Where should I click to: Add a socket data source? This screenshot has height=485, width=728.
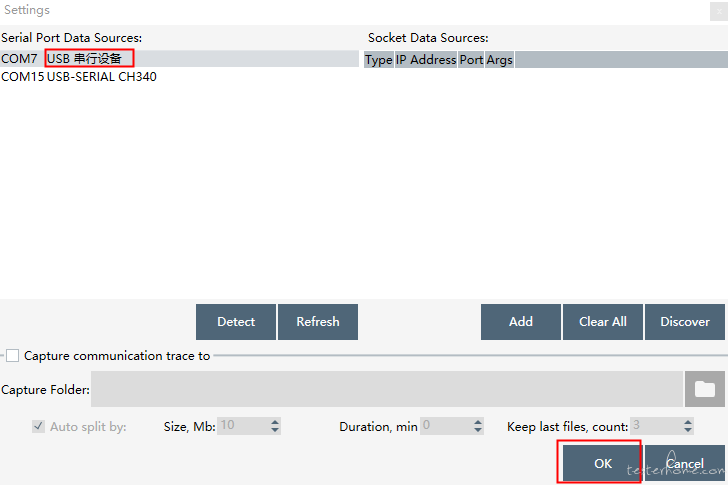[x=521, y=322]
